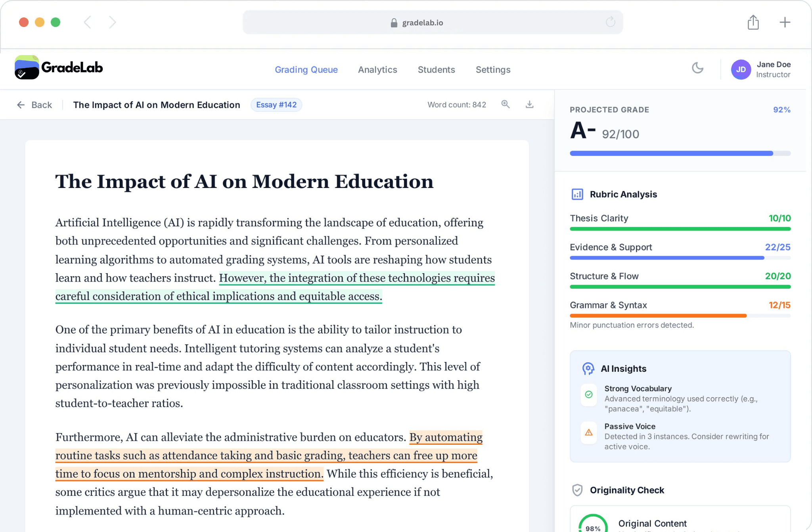Click the essay title in breadcrumb bar
Viewport: 812px width, 532px height.
(x=157, y=105)
